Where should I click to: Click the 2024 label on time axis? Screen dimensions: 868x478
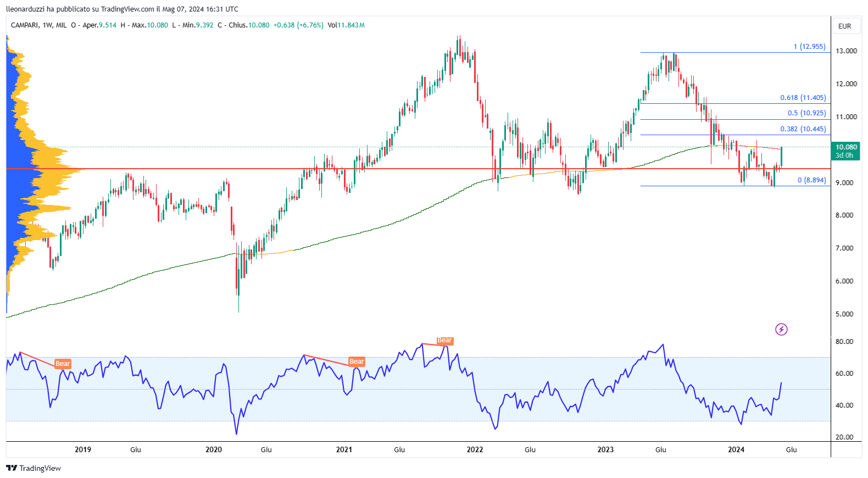(x=736, y=449)
